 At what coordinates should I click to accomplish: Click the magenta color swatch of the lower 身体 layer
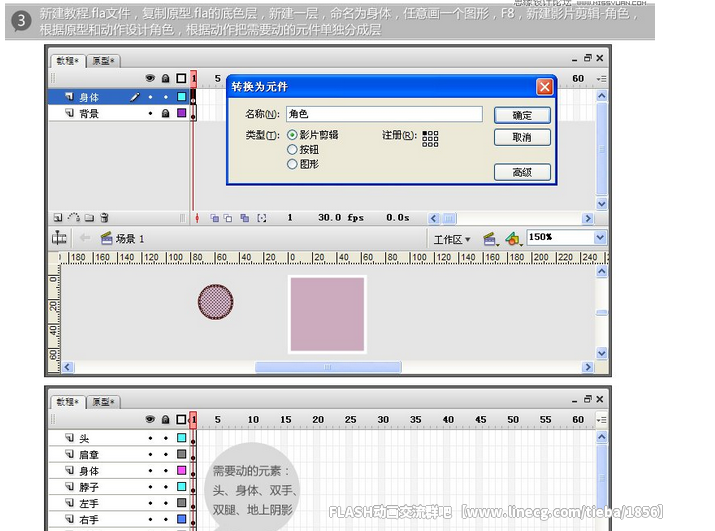tap(181, 470)
